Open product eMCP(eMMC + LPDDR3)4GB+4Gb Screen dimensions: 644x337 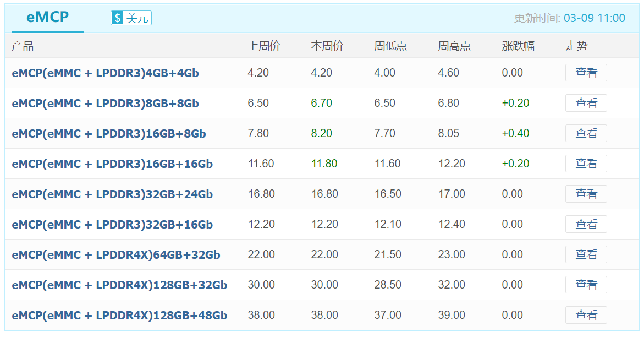click(x=105, y=73)
